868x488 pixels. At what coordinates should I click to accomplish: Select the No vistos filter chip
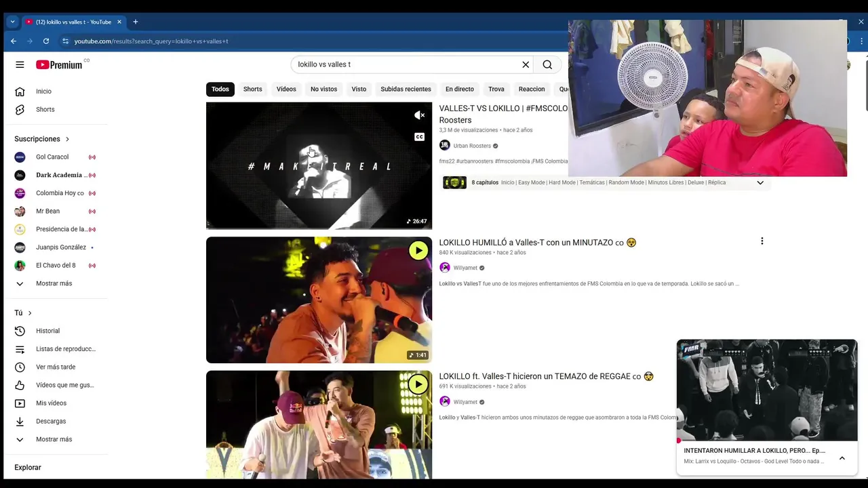coord(323,89)
